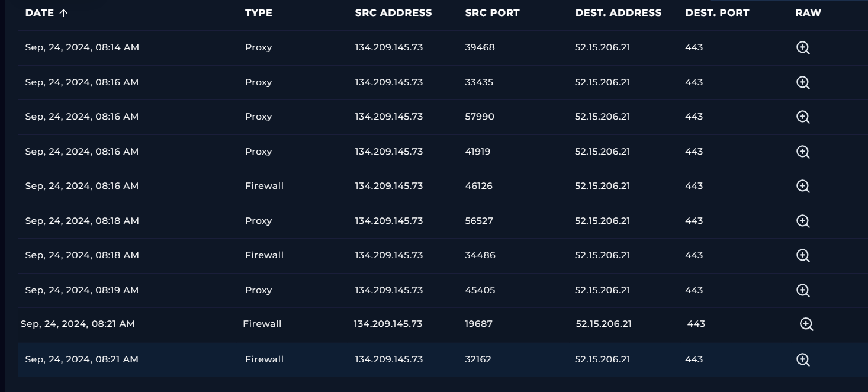Click the DEST. ADDRESS column header
The width and height of the screenshot is (868, 392).
(619, 13)
